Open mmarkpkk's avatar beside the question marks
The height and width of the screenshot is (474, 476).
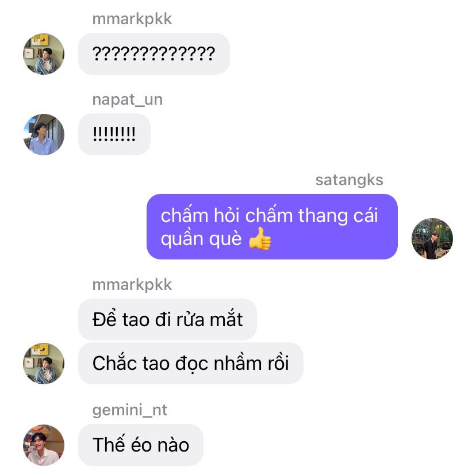click(x=44, y=53)
